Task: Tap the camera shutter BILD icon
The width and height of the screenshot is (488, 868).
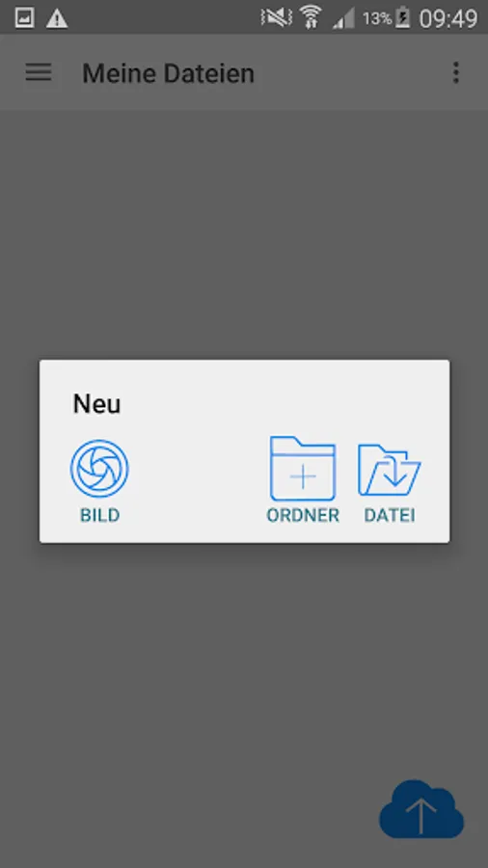Action: 99,469
